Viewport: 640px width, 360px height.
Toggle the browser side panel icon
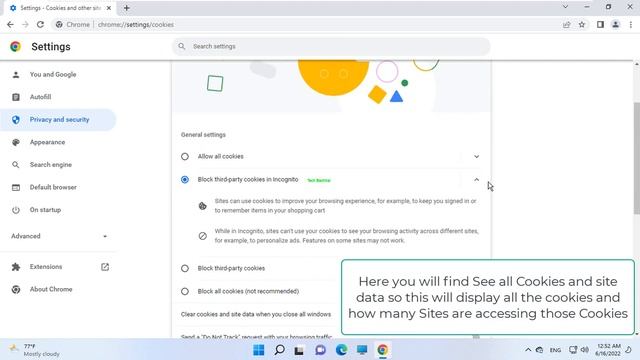[x=600, y=24]
